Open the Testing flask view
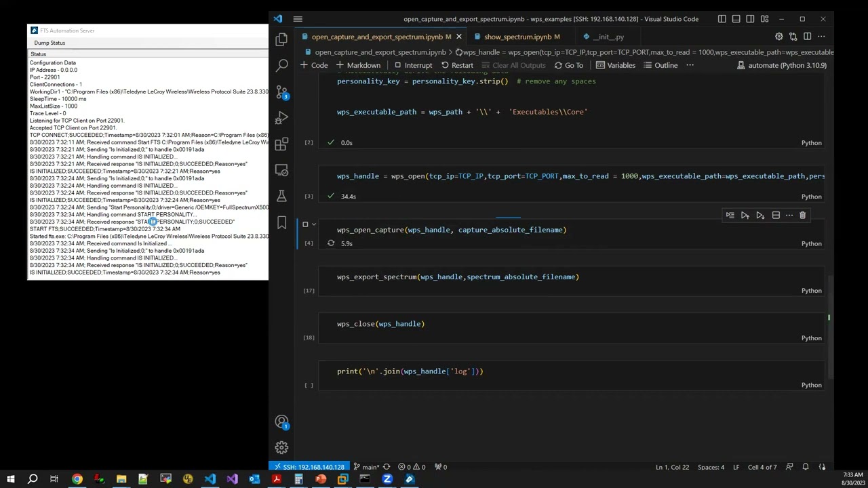 pos(281,196)
